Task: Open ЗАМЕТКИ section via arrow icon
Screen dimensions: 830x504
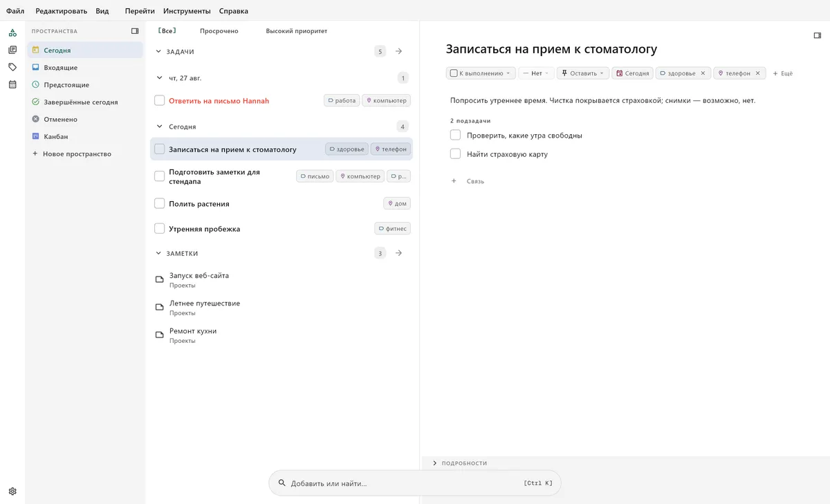Action: 399,253
